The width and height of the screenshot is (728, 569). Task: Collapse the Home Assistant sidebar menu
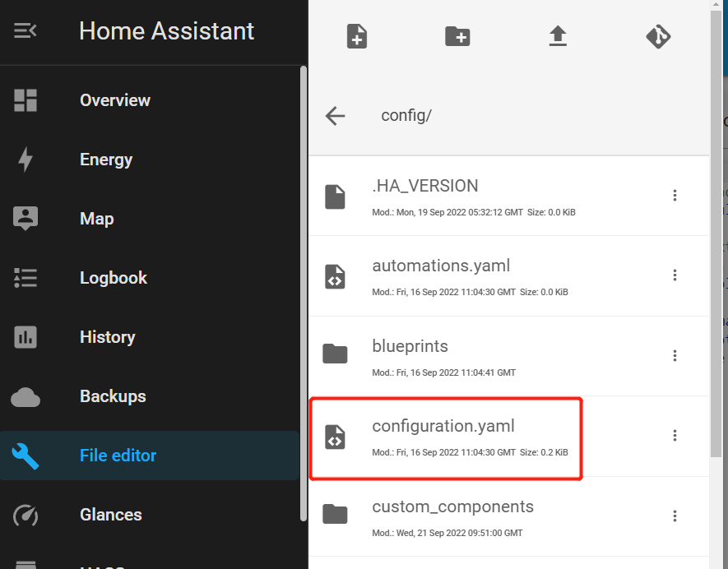pos(25,31)
